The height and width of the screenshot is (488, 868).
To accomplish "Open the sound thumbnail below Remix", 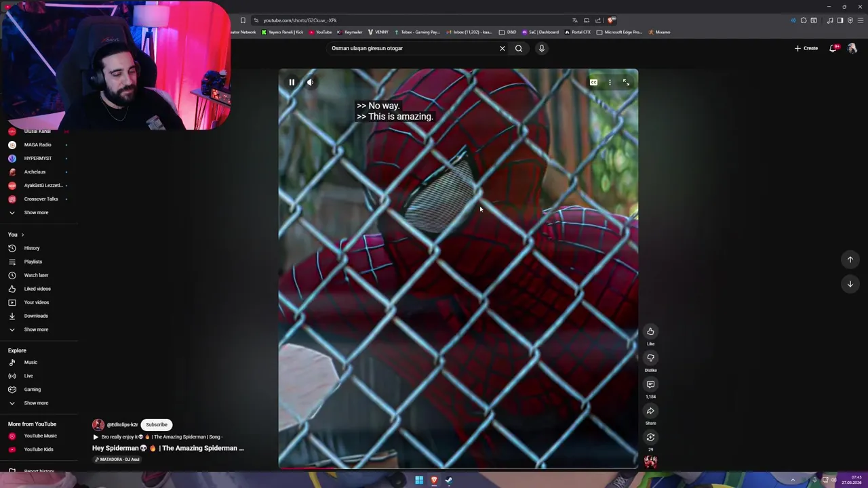I will pos(650,462).
